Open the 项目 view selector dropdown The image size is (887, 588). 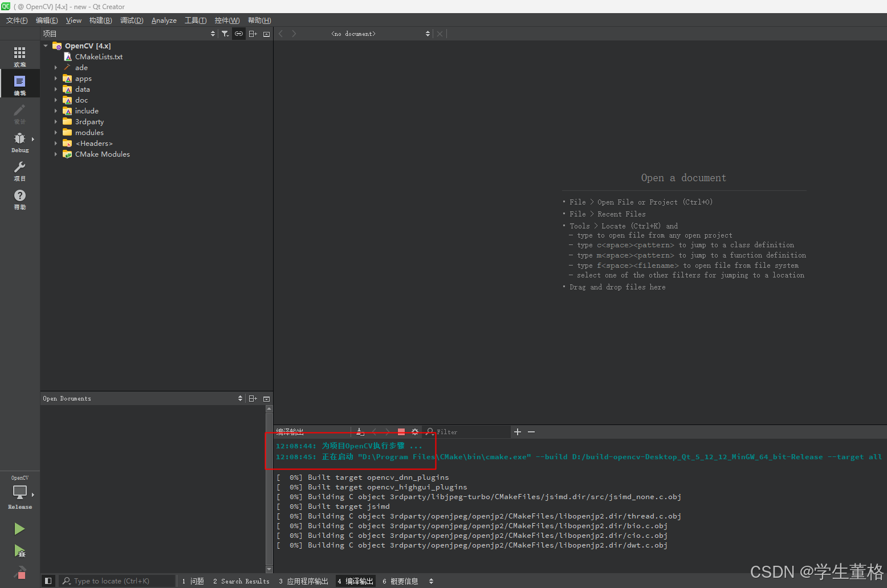pos(129,34)
